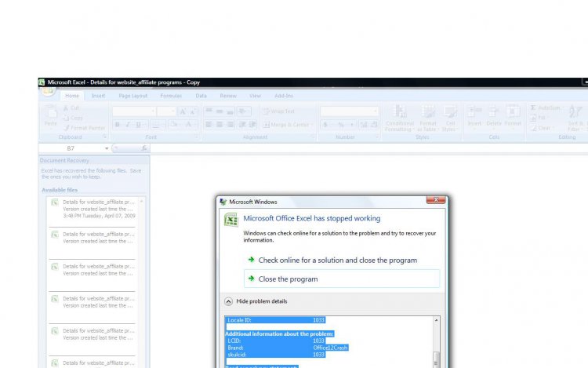Click the Align Text Right icon
This screenshot has width=588, height=368.
coord(230,125)
